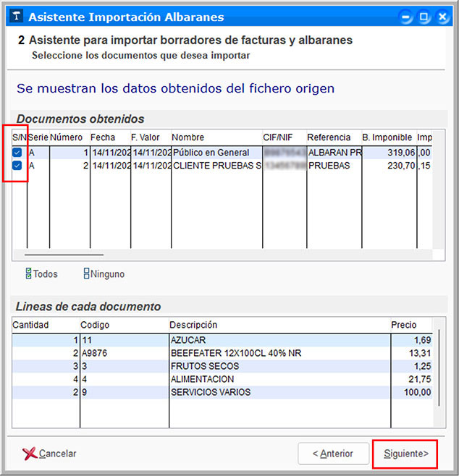Go back with the Anterior button
The width and height of the screenshot is (459, 476).
332,454
